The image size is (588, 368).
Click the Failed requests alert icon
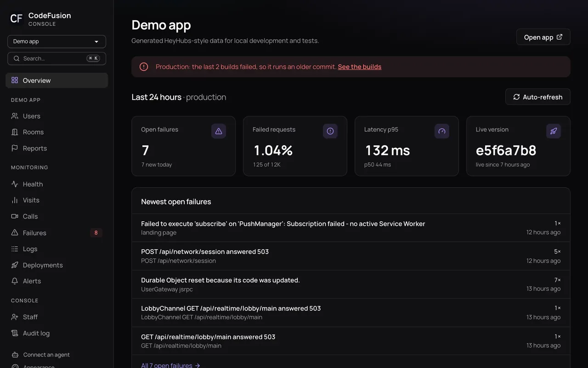[x=330, y=131]
